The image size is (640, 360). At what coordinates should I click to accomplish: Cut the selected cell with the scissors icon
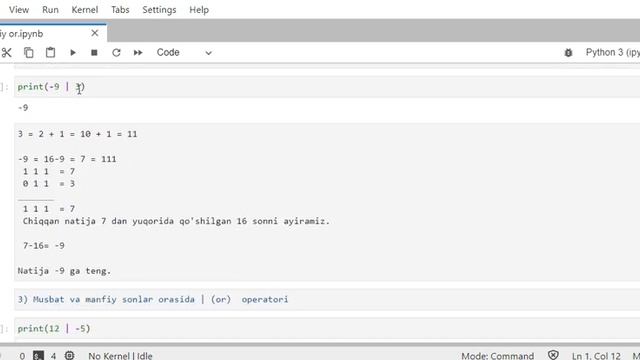(x=6, y=53)
